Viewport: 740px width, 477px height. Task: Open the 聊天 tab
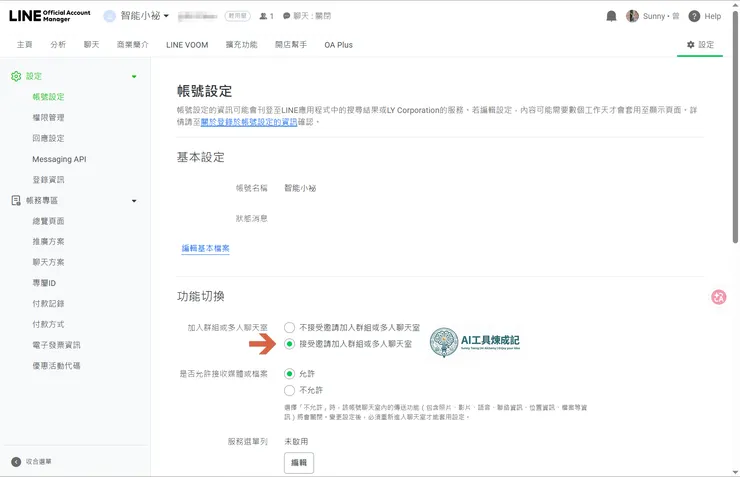coord(92,44)
